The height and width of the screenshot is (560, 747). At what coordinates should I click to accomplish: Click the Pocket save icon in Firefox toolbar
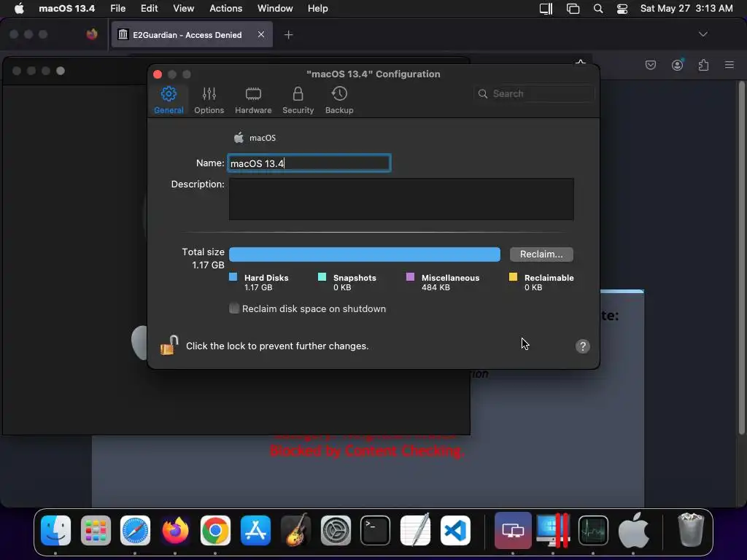pos(650,65)
